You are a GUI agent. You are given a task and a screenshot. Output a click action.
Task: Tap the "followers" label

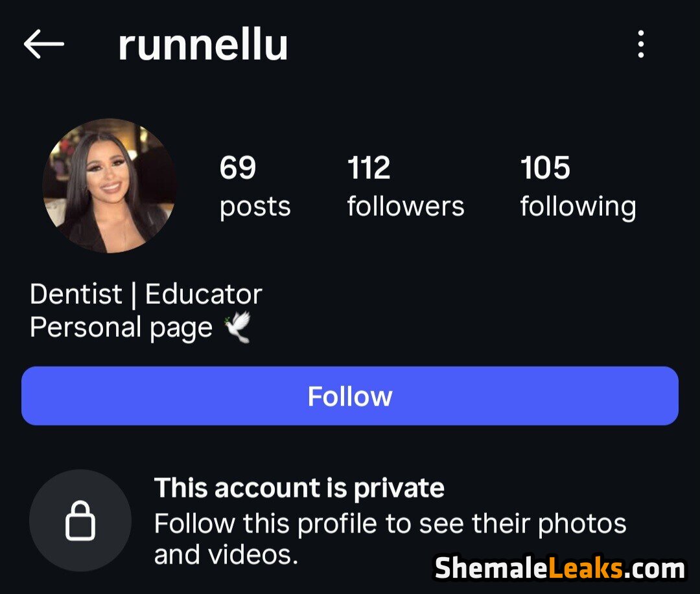click(406, 206)
